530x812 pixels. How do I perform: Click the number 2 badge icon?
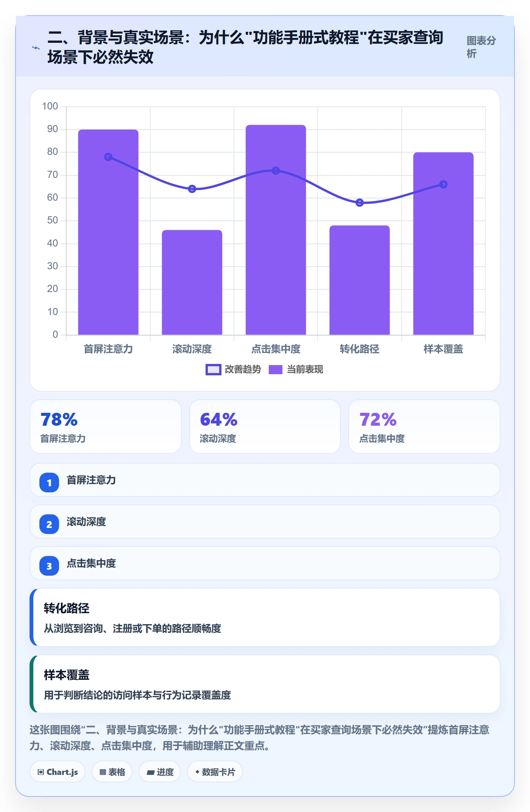[x=49, y=524]
